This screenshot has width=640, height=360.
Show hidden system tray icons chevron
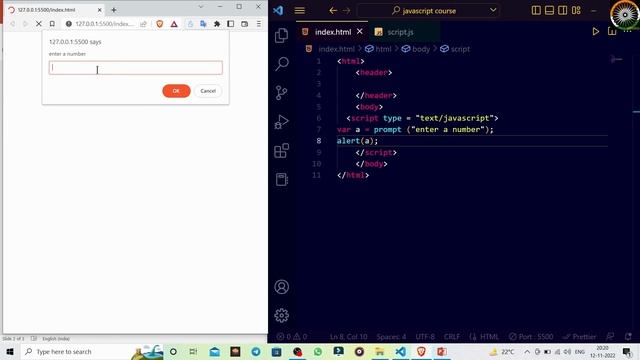pos(527,351)
